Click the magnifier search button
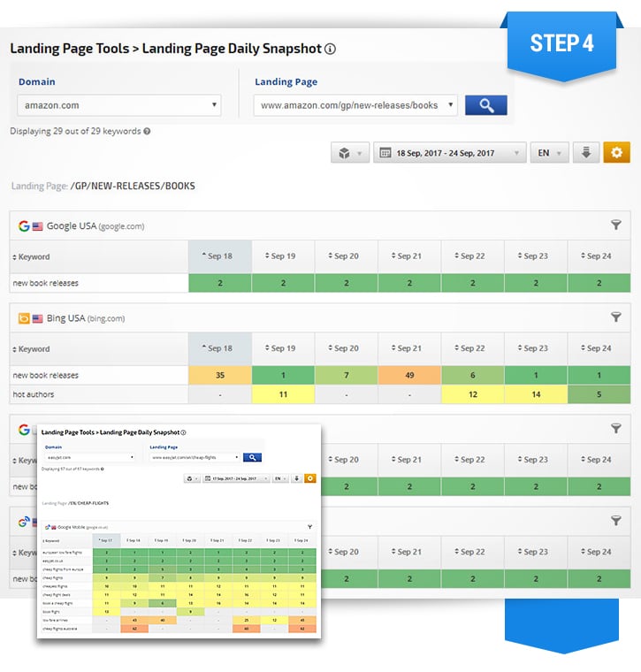 pyautogui.click(x=485, y=105)
